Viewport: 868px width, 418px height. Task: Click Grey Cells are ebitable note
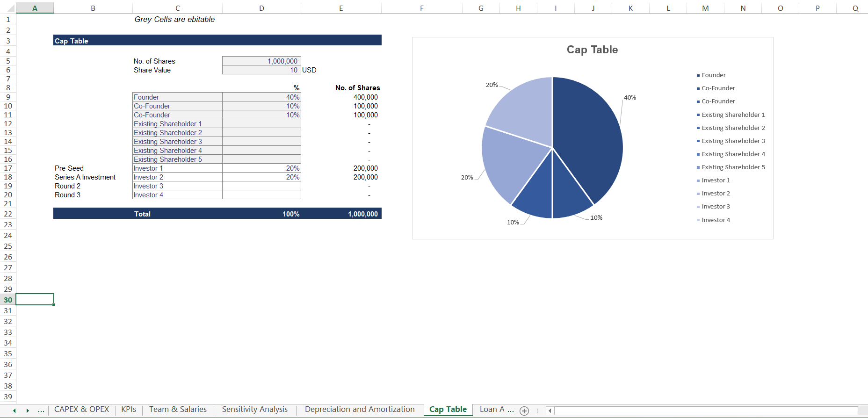[x=174, y=19]
